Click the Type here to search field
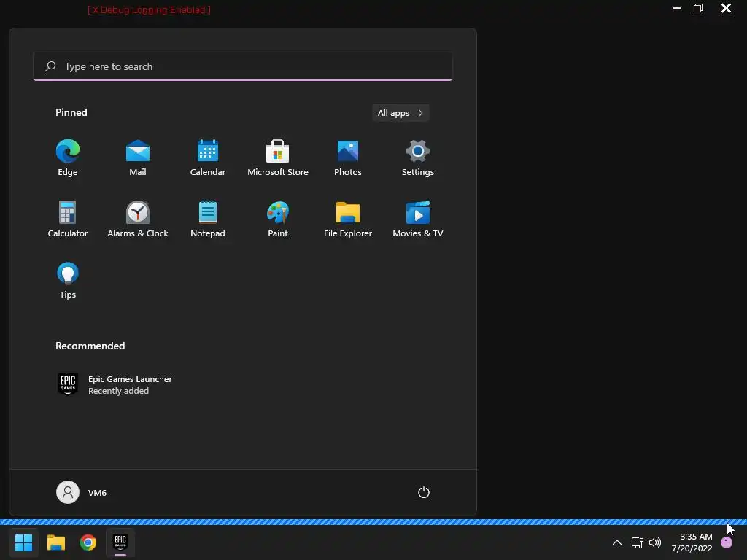Screen dimensions: 747x560 (243, 66)
